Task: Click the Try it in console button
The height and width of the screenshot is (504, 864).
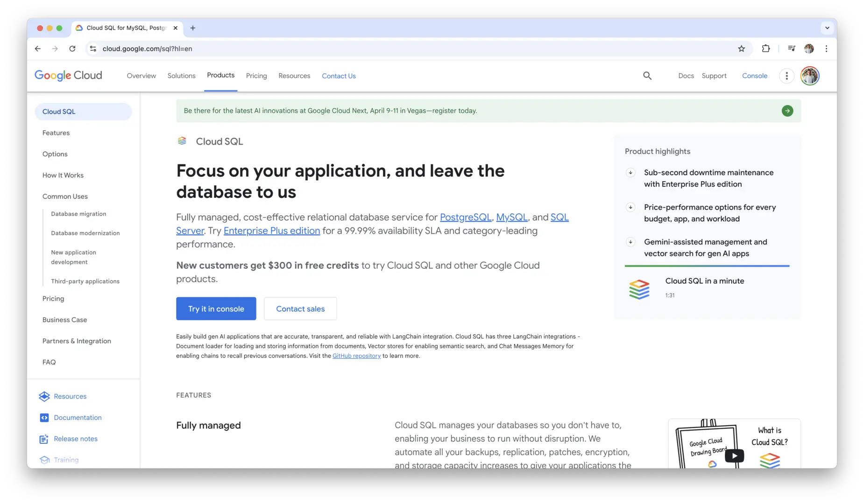Action: pos(216,309)
